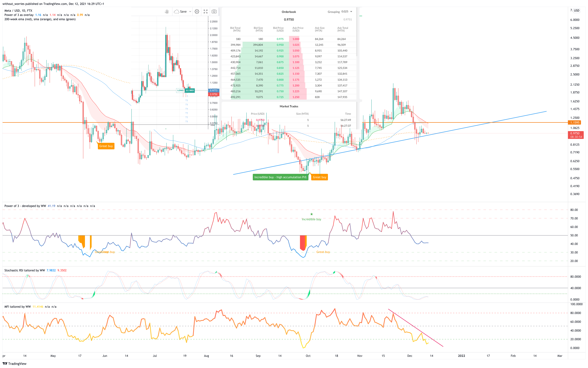The height and width of the screenshot is (368, 588).
Task: Open the arrow dropdown beside Save
Action: [190, 11]
